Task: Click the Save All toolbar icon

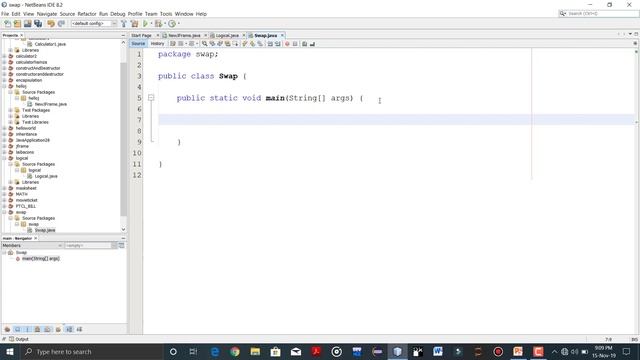Action: [x=38, y=24]
